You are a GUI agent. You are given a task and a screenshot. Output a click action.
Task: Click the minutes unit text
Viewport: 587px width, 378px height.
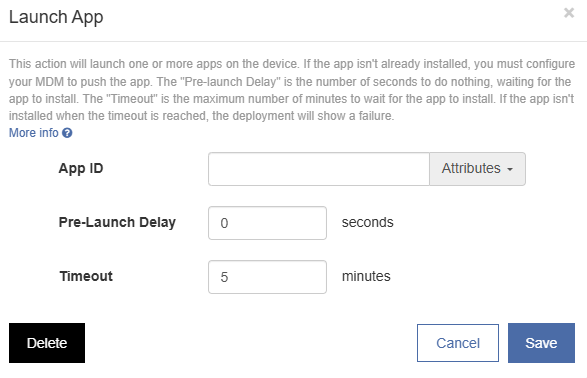point(366,276)
